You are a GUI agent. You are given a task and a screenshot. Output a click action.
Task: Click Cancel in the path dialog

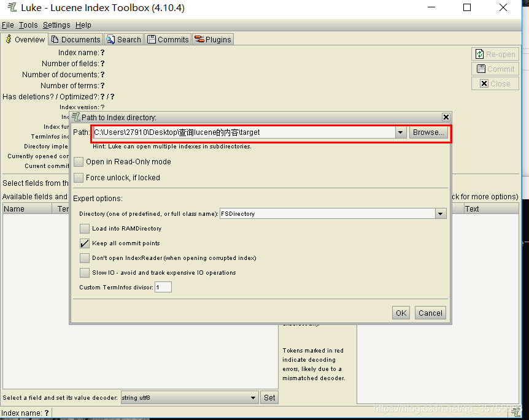[x=430, y=313]
